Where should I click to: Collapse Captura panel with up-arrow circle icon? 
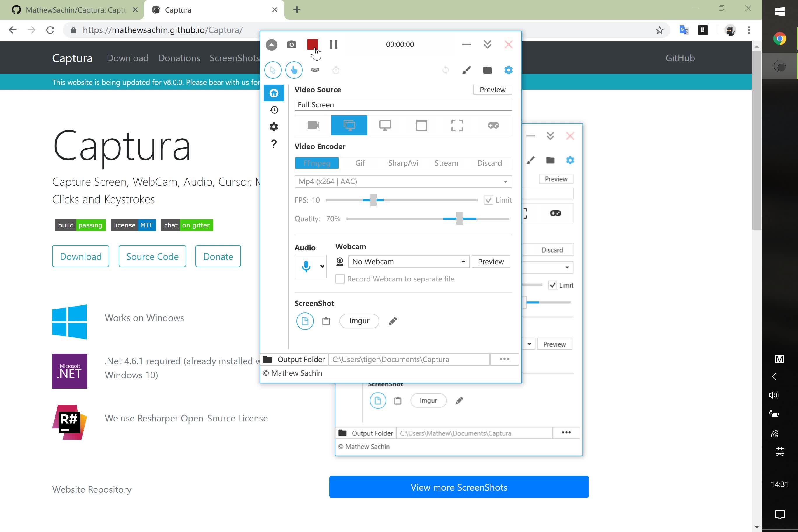[x=272, y=45]
